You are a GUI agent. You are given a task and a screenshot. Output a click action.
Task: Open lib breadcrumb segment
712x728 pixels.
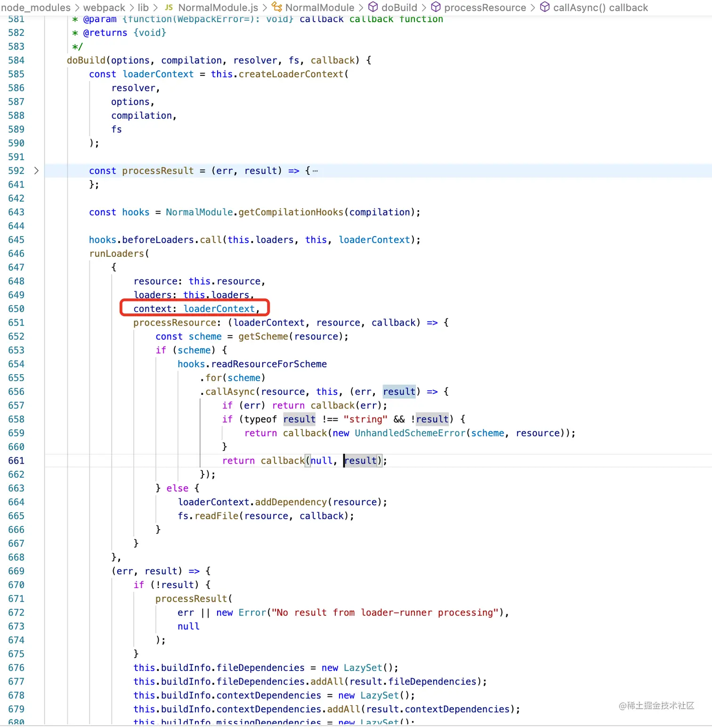click(143, 8)
